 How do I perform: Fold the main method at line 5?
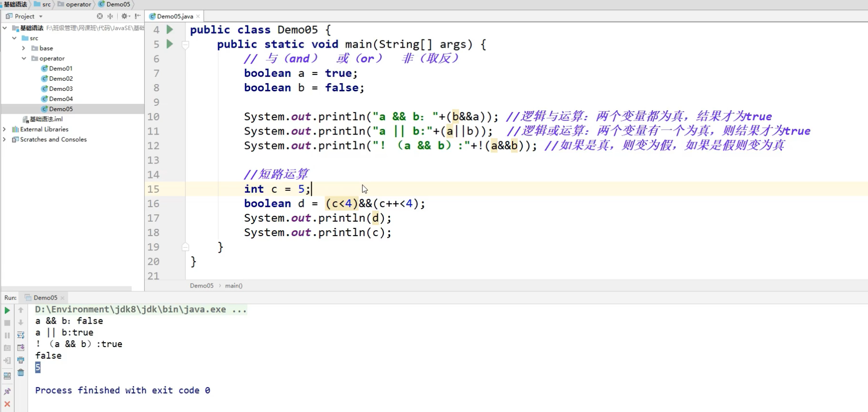(185, 45)
